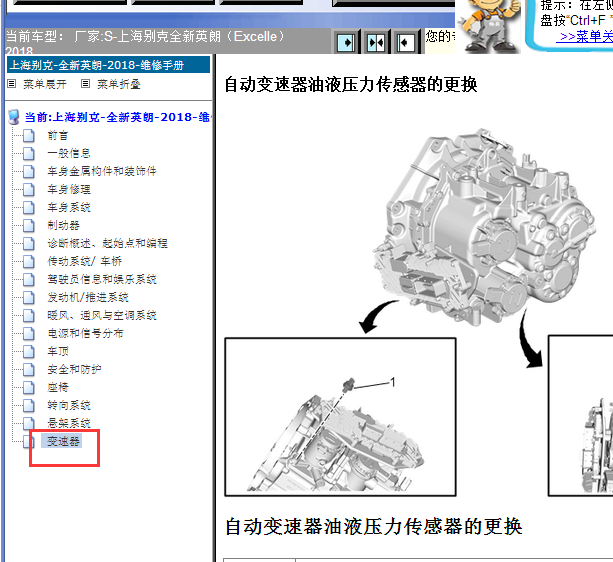Select the root node 当前:上海别克-全新英朗-2018
This screenshot has height=562, width=613.
(117, 117)
